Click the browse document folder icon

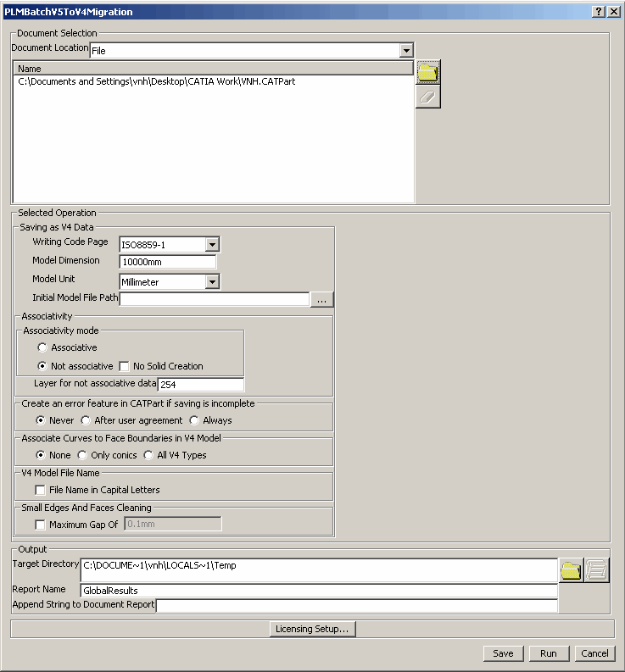click(428, 71)
